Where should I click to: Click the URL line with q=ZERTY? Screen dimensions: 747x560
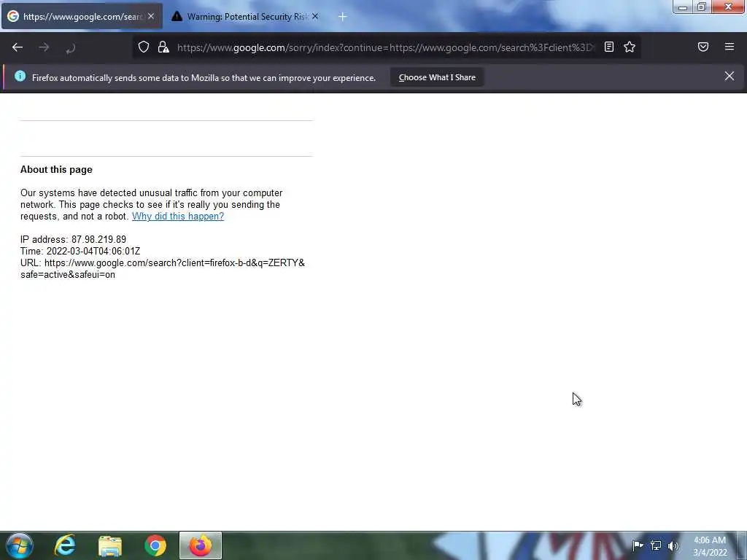click(163, 262)
